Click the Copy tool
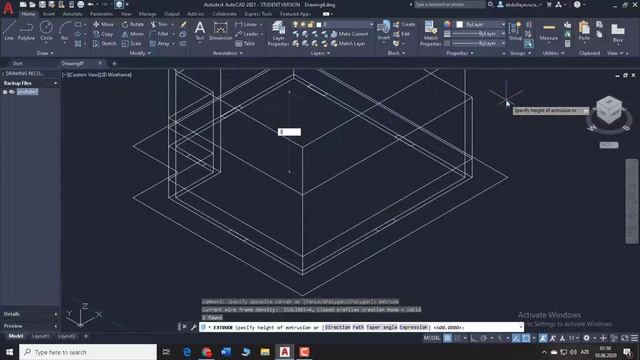The image size is (640, 360). [x=103, y=34]
